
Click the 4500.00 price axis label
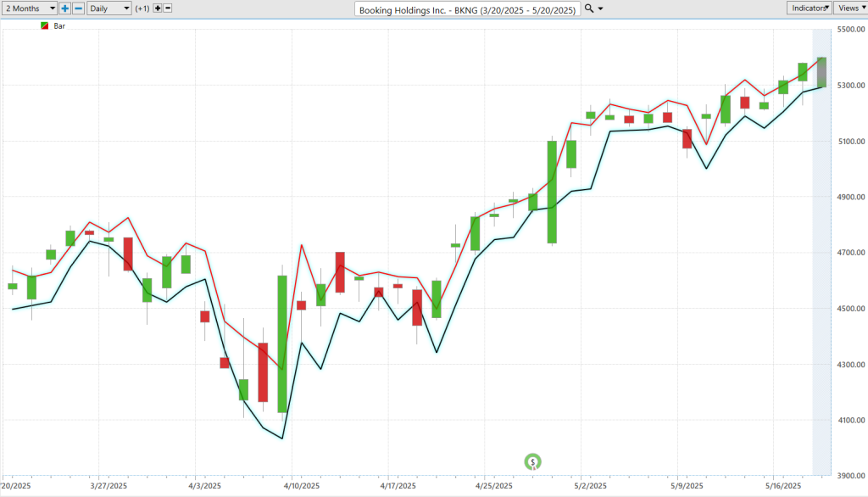click(x=851, y=309)
